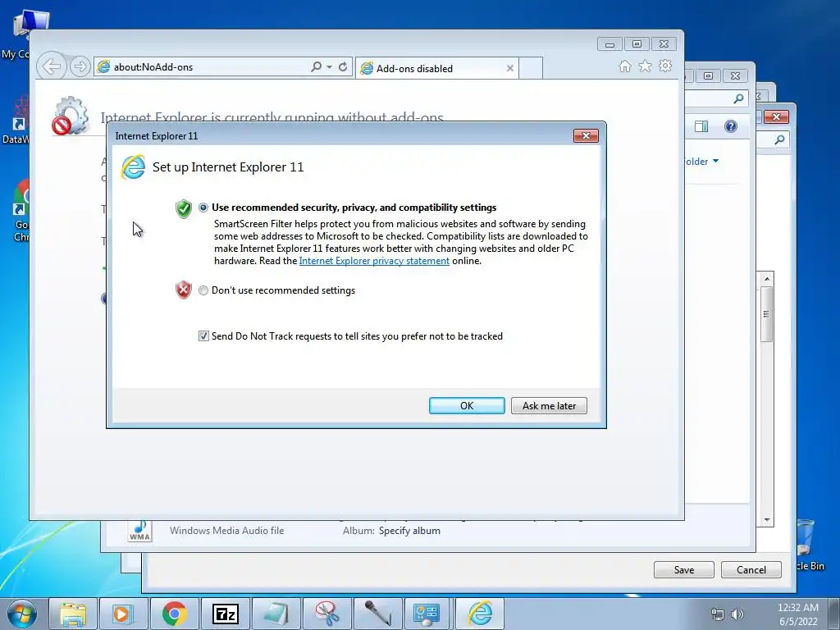Open Windows Explorer from taskbar
Viewport: 840px width, 630px height.
(73, 614)
